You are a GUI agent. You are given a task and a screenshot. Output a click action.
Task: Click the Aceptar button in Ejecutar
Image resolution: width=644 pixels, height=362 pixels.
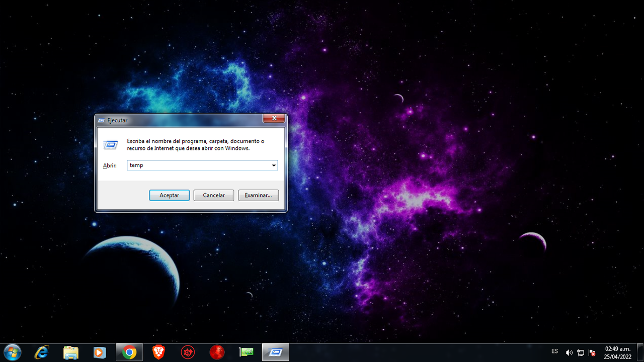[x=169, y=195]
